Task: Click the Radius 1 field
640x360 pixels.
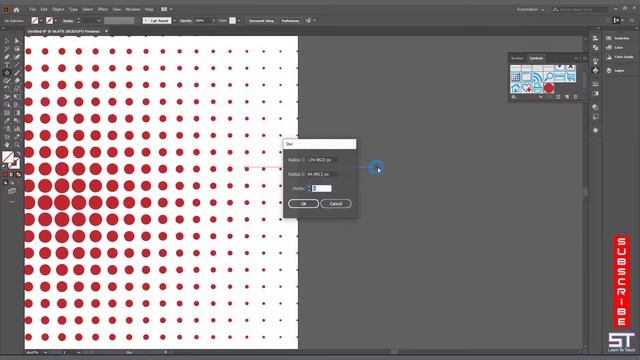Action: click(322, 160)
